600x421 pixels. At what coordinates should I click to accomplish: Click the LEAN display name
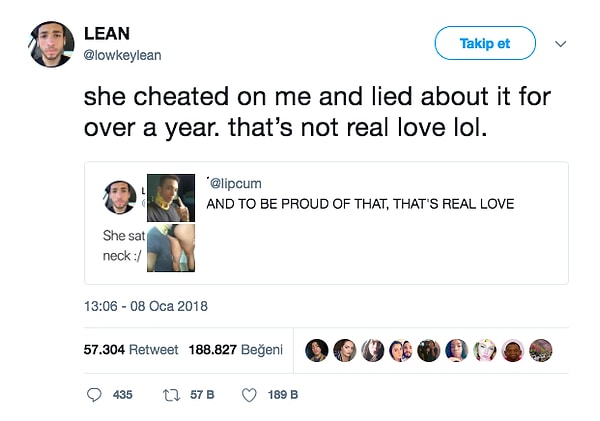(107, 34)
